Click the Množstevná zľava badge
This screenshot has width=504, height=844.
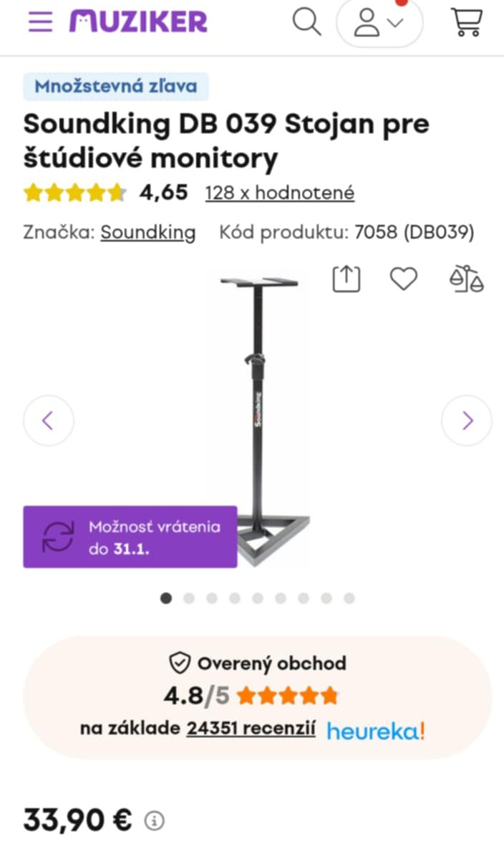(x=116, y=87)
